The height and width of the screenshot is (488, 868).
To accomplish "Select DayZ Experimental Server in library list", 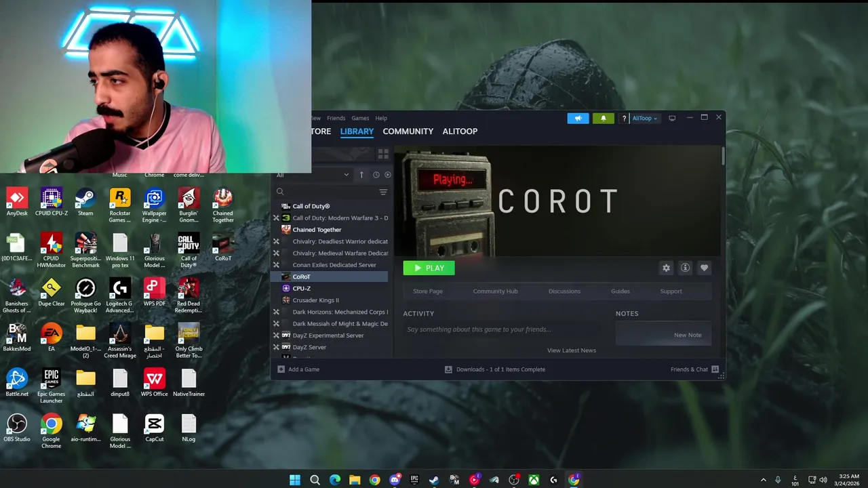I will point(330,335).
